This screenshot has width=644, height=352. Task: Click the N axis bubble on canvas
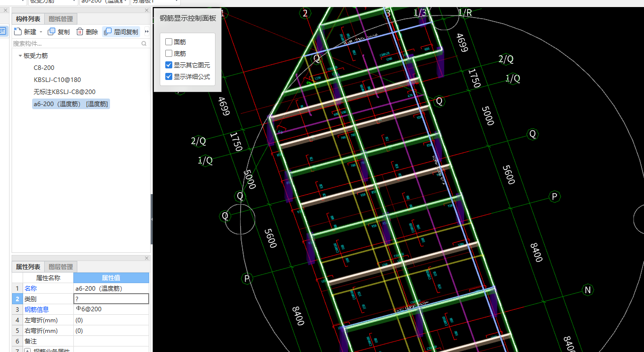[587, 290]
